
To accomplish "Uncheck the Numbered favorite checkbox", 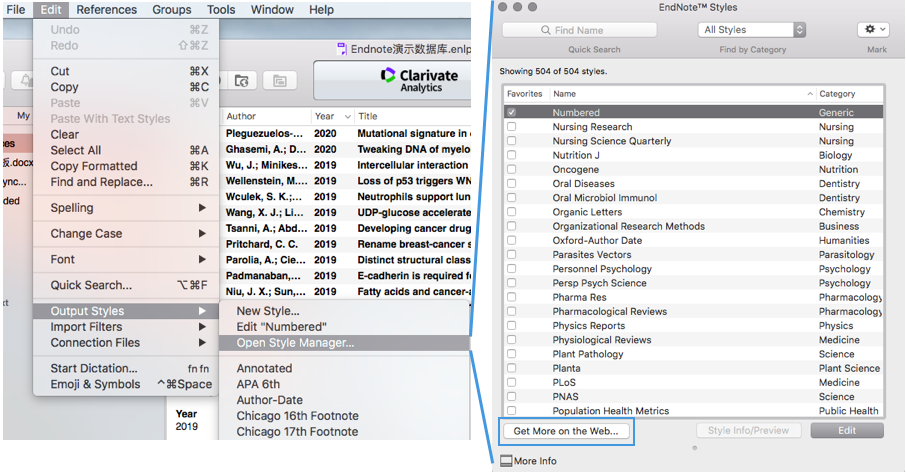I will coord(512,113).
